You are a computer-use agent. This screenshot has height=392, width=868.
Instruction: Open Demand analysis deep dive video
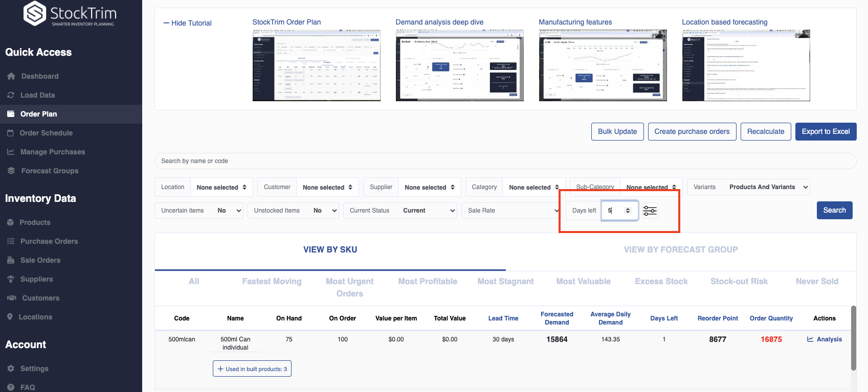[459, 65]
